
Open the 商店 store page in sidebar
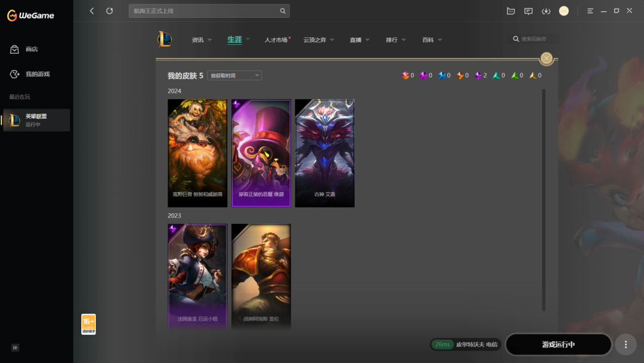tap(24, 50)
